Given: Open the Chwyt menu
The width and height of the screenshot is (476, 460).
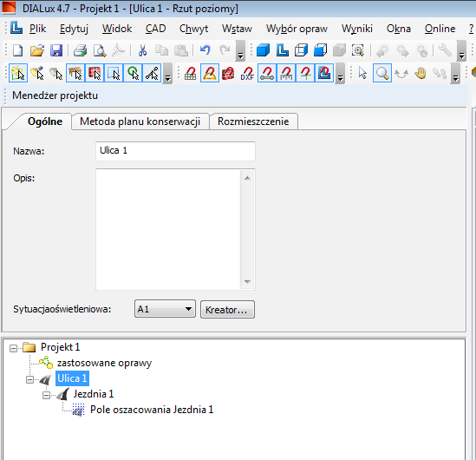Looking at the screenshot, I should [193, 29].
